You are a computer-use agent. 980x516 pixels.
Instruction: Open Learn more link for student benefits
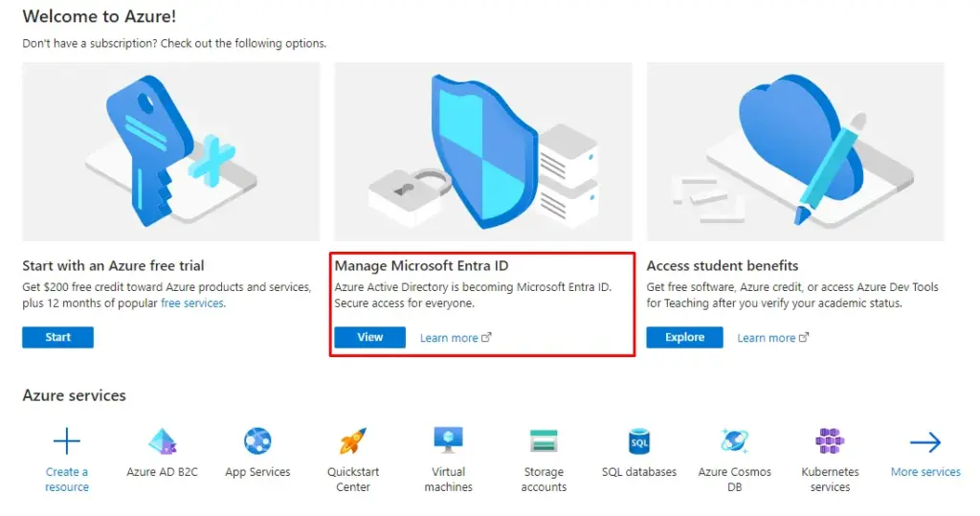[x=772, y=338]
